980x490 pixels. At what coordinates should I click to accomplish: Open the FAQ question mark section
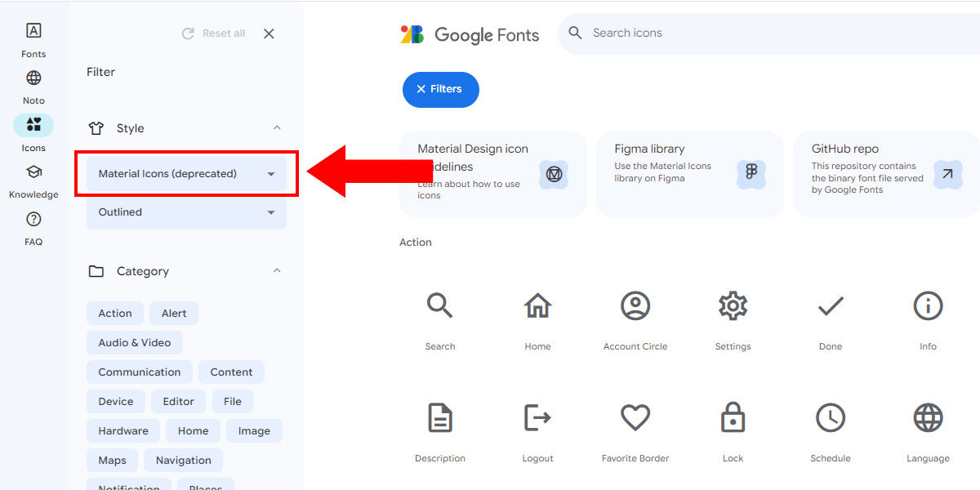(x=33, y=228)
